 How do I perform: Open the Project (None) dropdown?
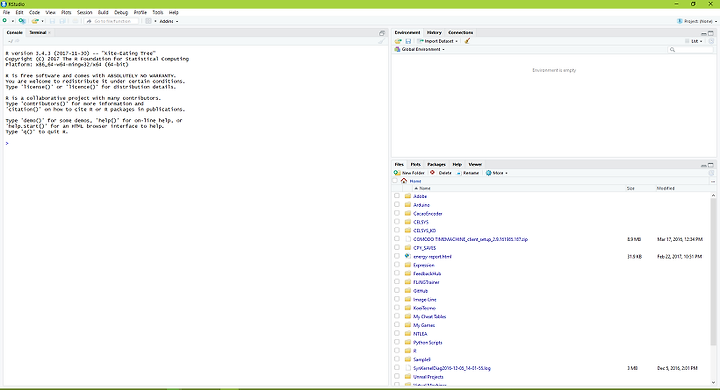[697, 21]
